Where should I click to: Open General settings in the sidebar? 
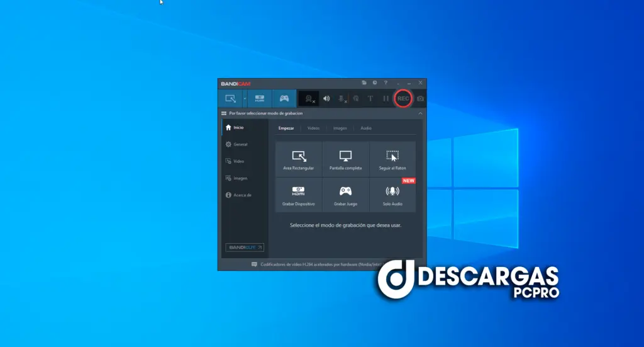click(x=245, y=144)
